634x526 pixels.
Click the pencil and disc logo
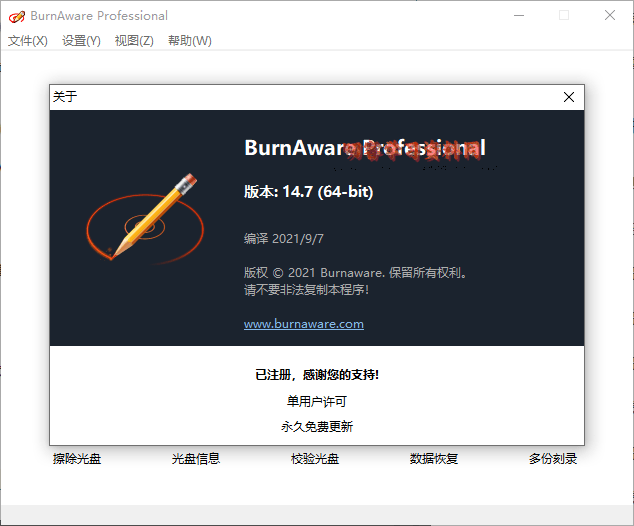pos(144,220)
